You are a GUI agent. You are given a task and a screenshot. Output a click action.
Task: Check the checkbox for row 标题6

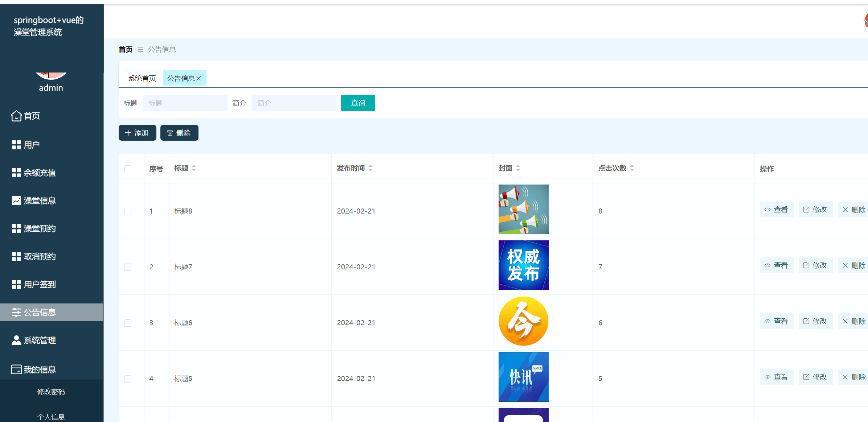point(128,323)
